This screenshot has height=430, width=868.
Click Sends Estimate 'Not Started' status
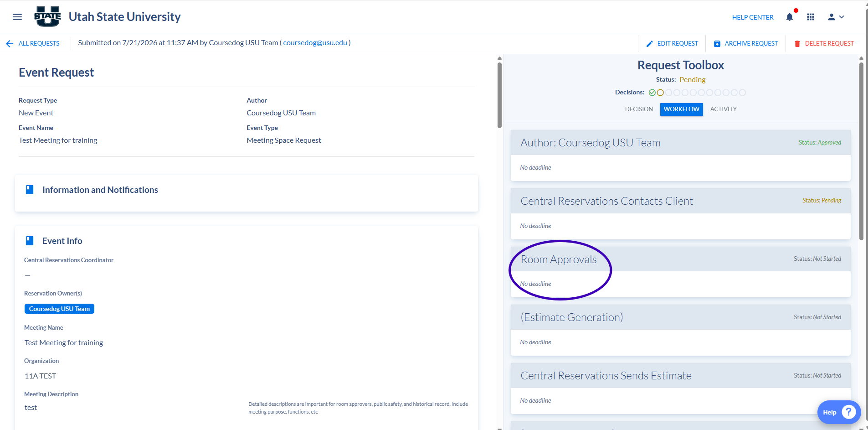pyautogui.click(x=817, y=376)
